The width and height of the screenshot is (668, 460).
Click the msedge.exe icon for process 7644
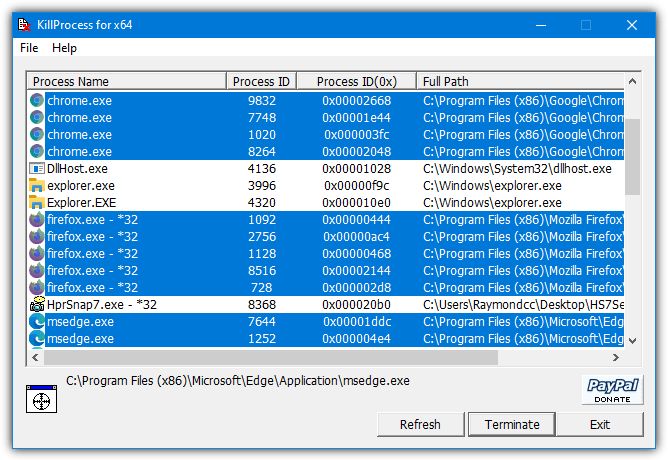coord(37,322)
